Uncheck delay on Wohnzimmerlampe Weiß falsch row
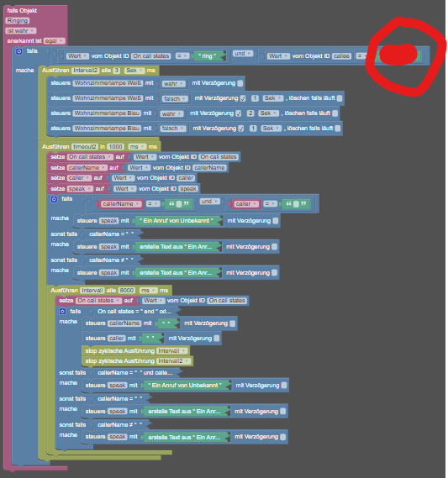Image resolution: width=448 pixels, height=478 pixels. tap(243, 98)
